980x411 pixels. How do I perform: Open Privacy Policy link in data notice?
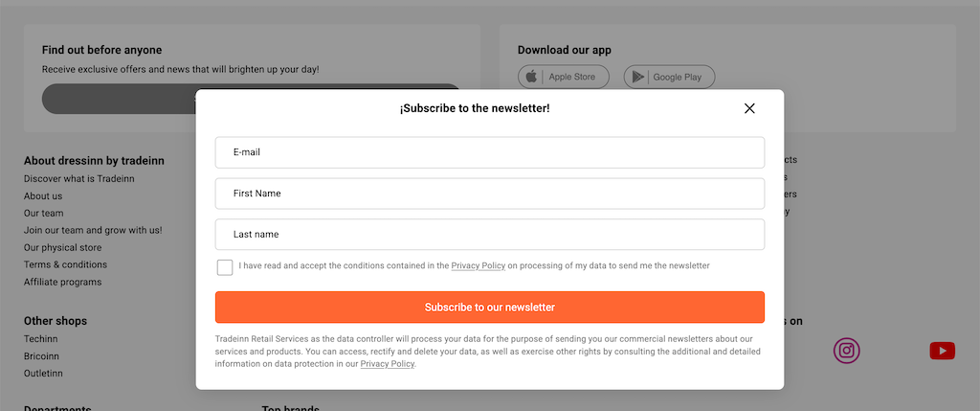coord(388,364)
